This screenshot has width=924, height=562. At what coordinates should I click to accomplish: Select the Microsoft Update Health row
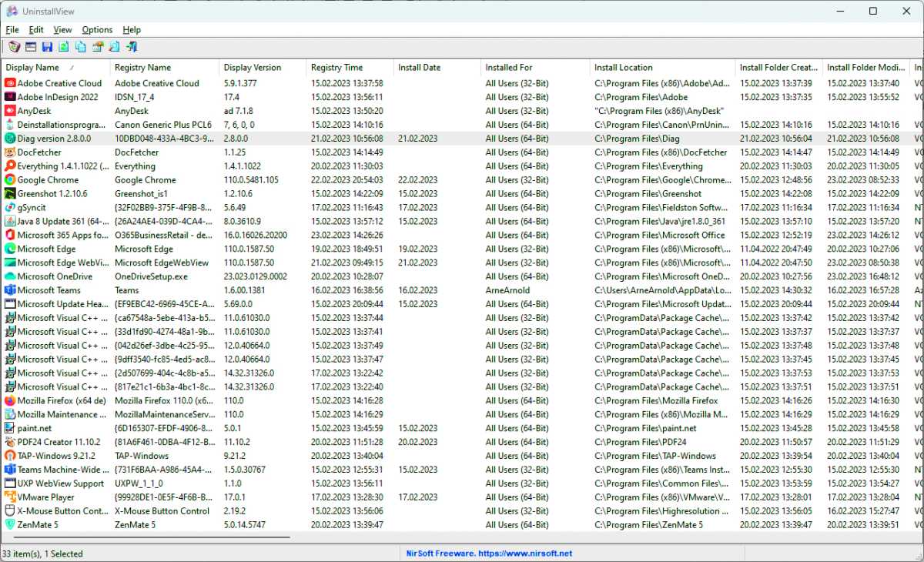pos(462,304)
